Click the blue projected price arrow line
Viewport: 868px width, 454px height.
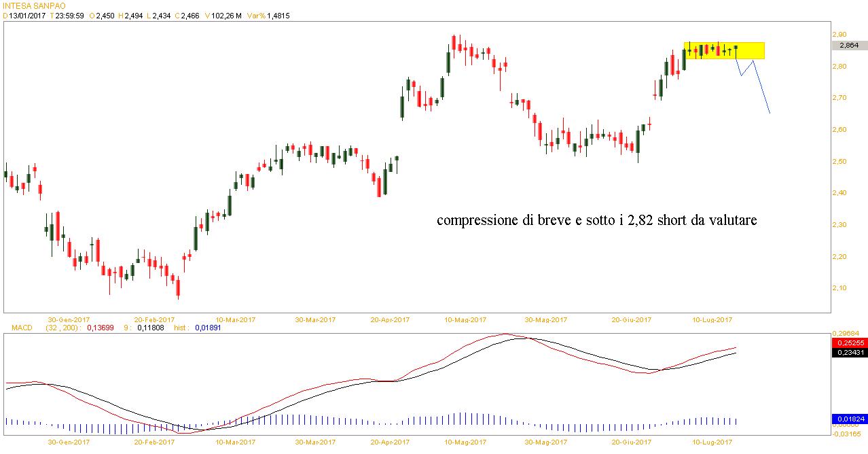(760, 86)
